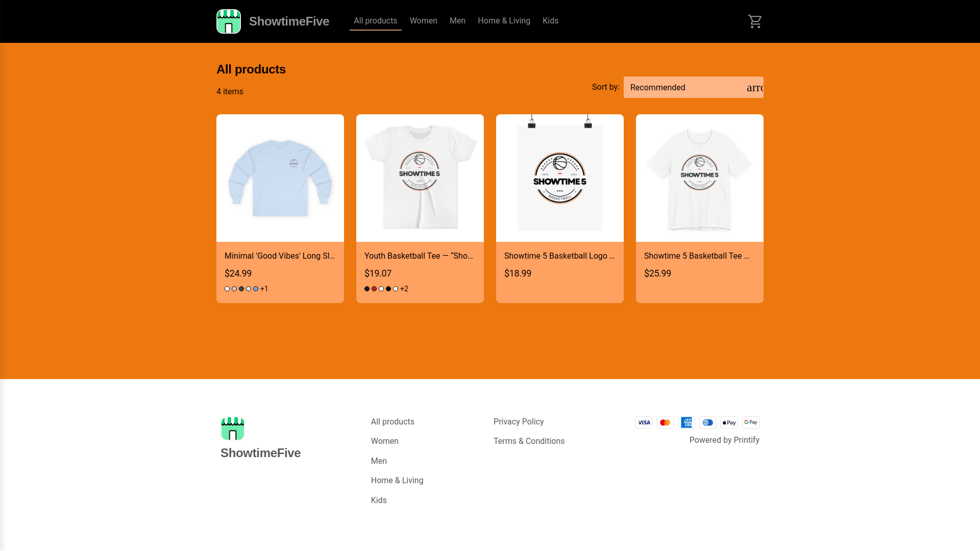The image size is (980, 551).
Task: Select white swatch on Good Vibes shirt
Action: pyautogui.click(x=227, y=289)
